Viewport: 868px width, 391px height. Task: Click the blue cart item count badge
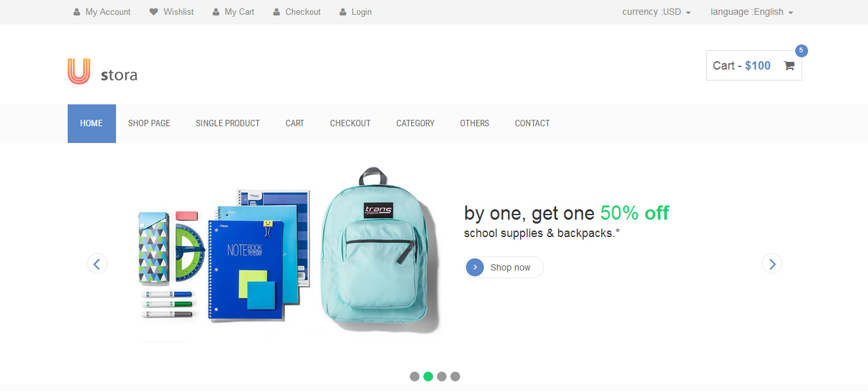[801, 50]
